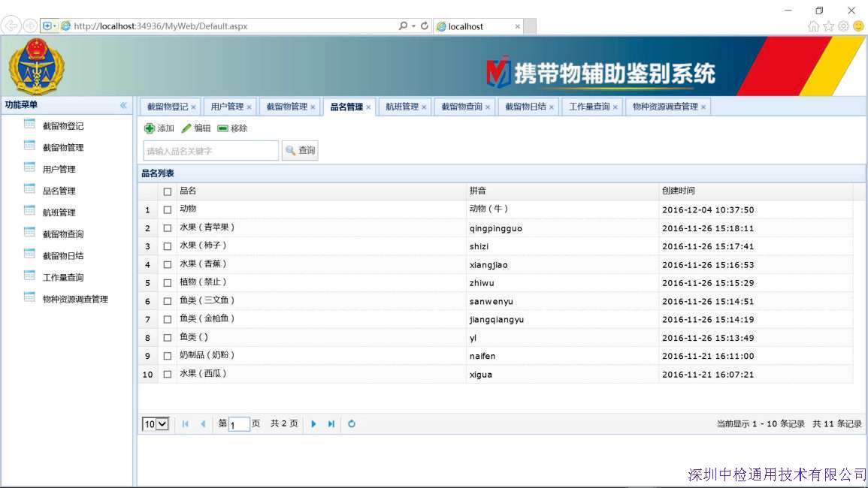868x488 pixels.
Task: Switch to the 航班管理 tab
Action: tap(402, 107)
